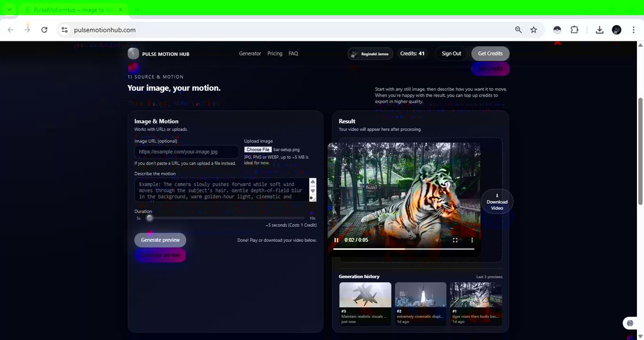Click the Duration slider handle
Image resolution: width=644 pixels, height=340 pixels.
(x=149, y=218)
